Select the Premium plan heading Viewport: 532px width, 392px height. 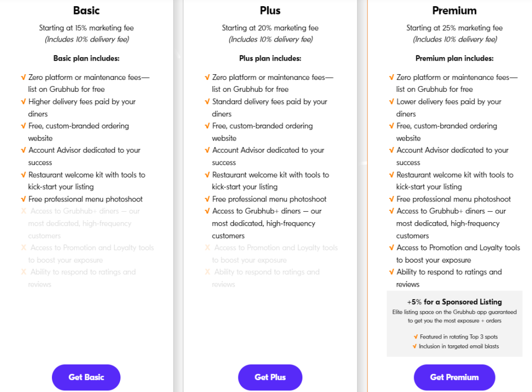click(454, 10)
